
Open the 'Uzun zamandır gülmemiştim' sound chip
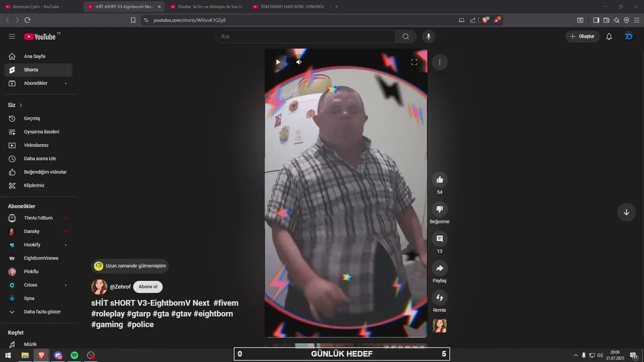tap(130, 266)
